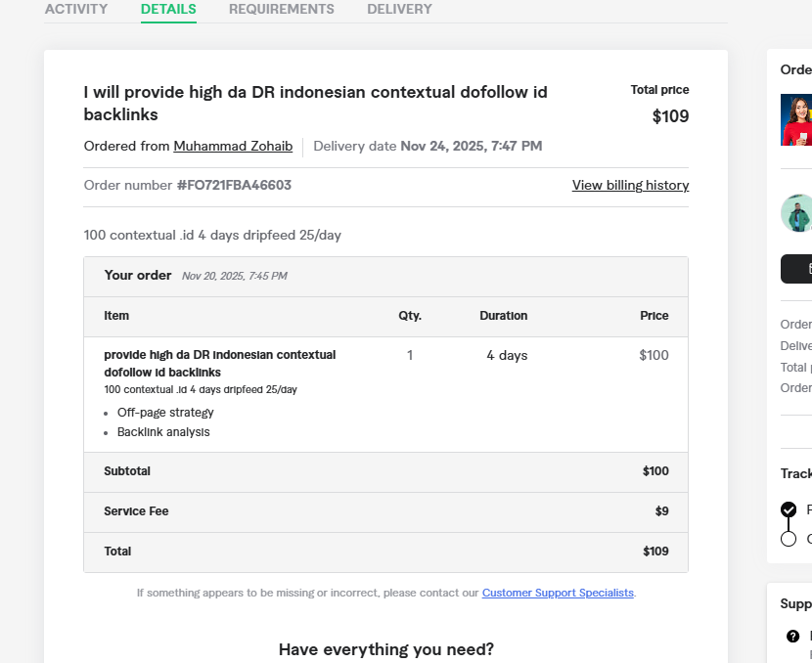Contact Customer Support Specialists link

pos(558,593)
